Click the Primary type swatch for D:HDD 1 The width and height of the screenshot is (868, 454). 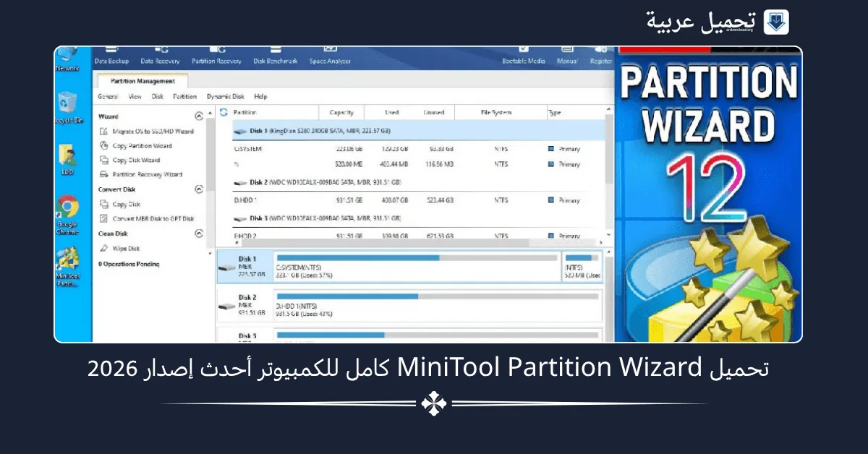pos(552,200)
